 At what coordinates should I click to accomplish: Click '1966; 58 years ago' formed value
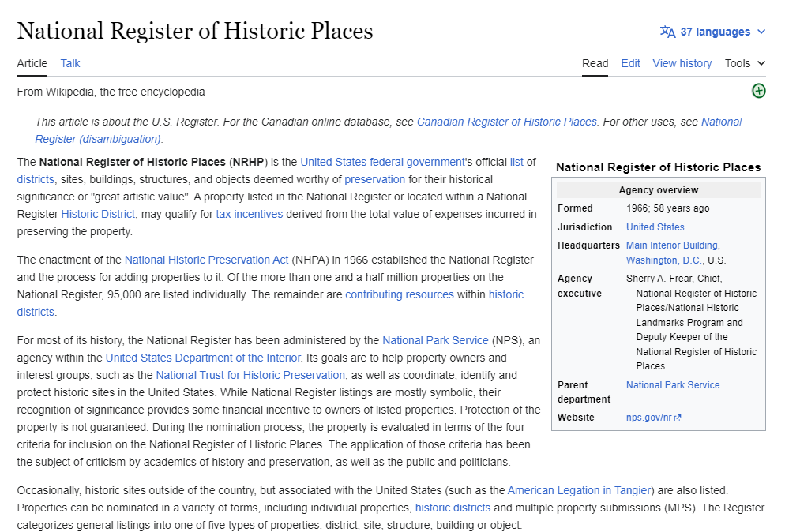pos(668,208)
